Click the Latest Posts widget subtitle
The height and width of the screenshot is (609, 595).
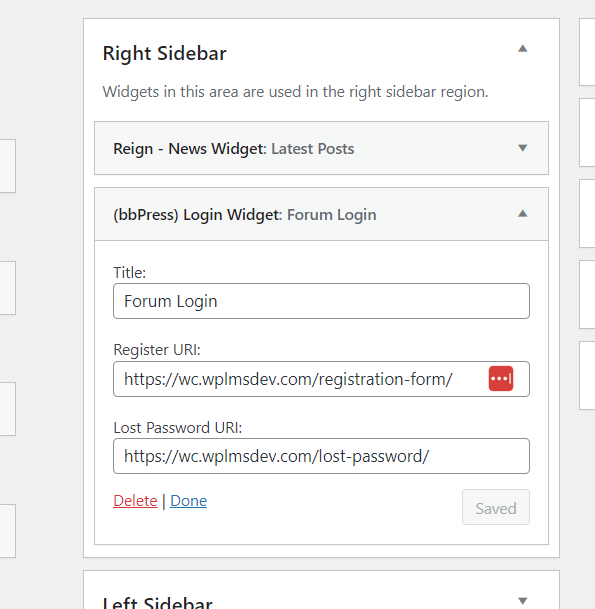[313, 149]
